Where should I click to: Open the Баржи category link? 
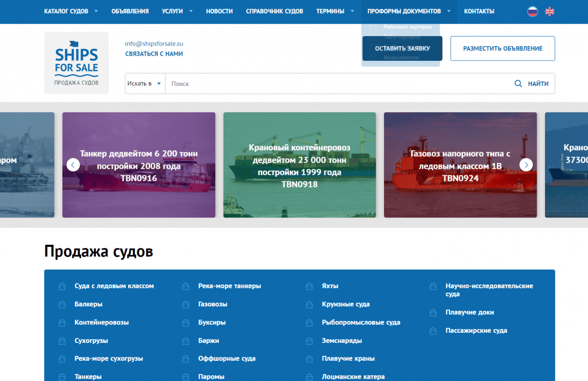coord(208,341)
